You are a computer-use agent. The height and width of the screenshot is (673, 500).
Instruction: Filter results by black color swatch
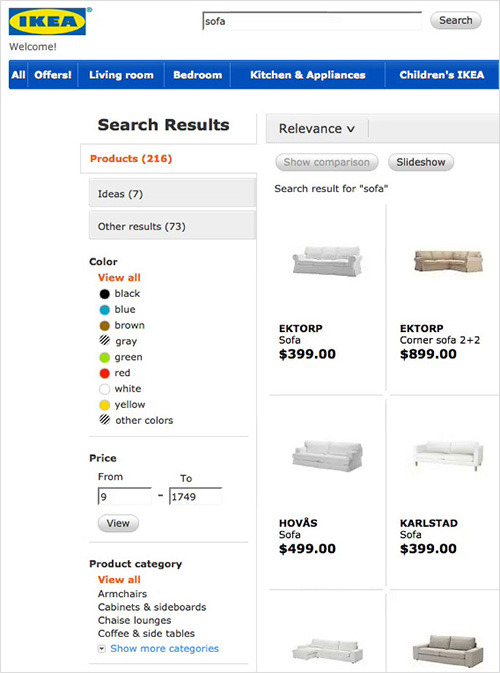coord(105,294)
